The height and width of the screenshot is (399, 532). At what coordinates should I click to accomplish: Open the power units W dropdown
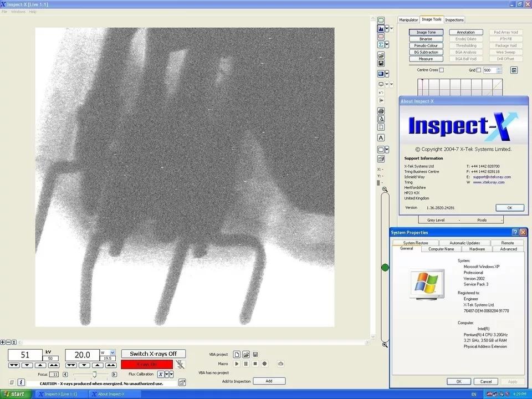point(112,352)
